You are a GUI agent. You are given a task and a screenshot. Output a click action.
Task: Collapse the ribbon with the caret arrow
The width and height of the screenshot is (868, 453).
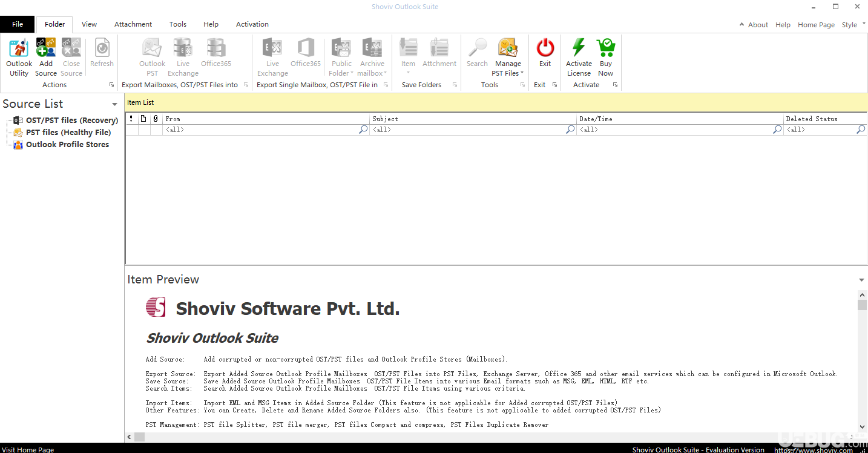[x=741, y=25]
